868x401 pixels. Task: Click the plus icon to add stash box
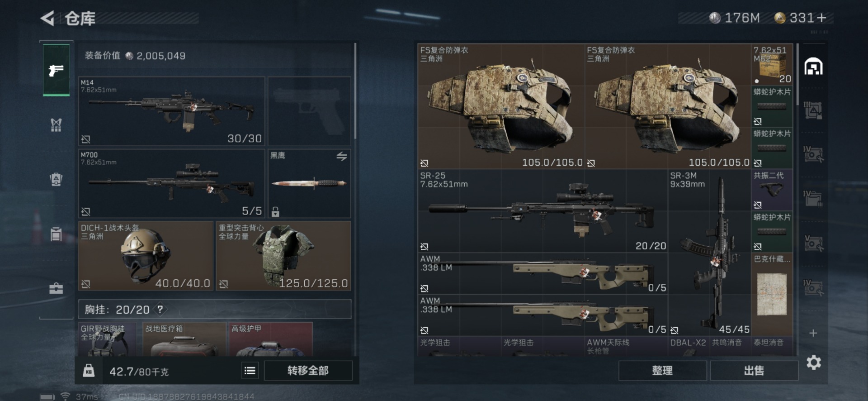[x=813, y=333]
